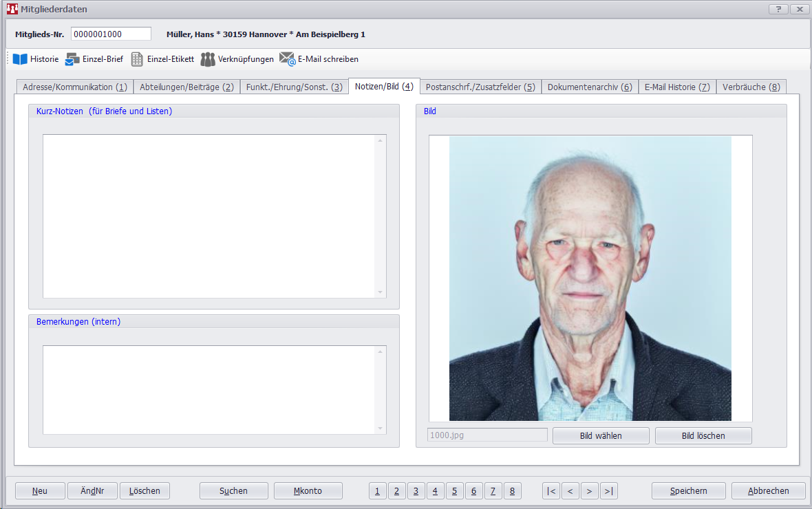Go to next record arrow
This screenshot has width=812, height=509.
(x=589, y=490)
